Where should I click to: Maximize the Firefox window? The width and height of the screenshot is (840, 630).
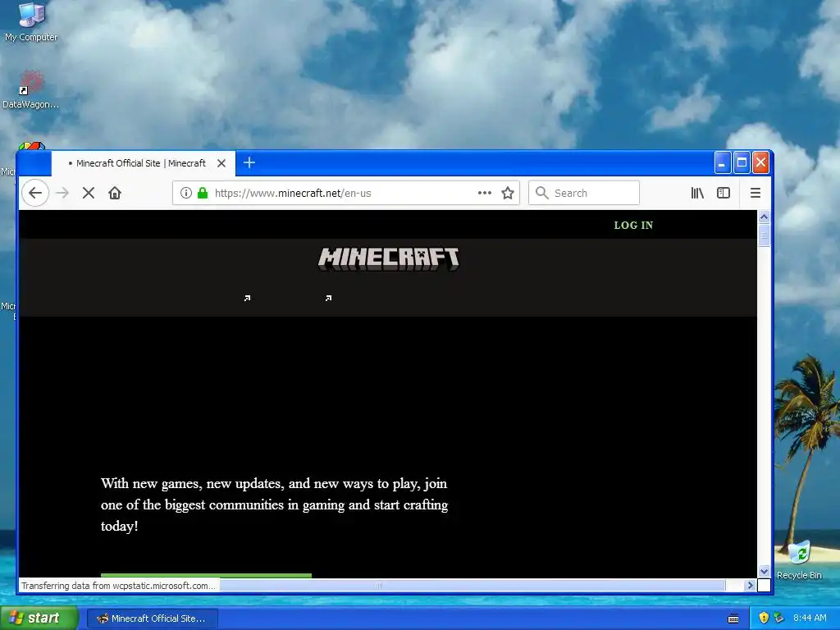click(742, 162)
